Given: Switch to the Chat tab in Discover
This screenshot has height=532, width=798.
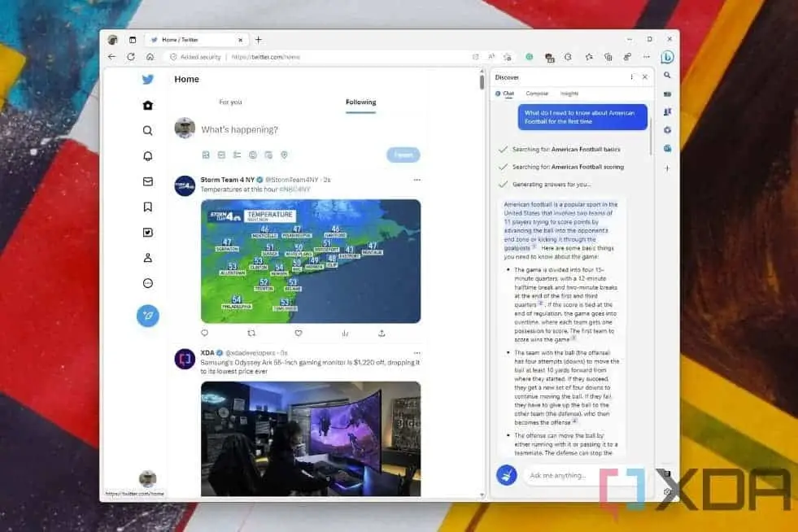Looking at the screenshot, I should pos(505,94).
